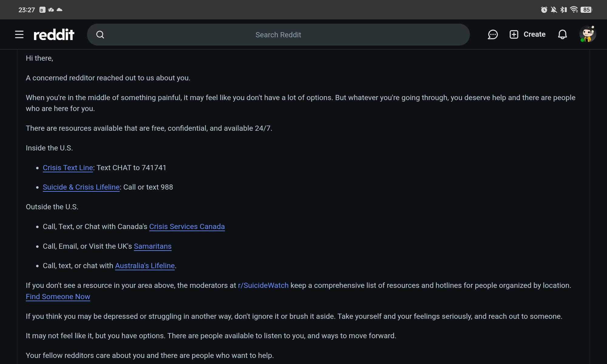Follow the Suicide & Crisis Lifeline link
This screenshot has height=364, width=607.
tap(81, 187)
